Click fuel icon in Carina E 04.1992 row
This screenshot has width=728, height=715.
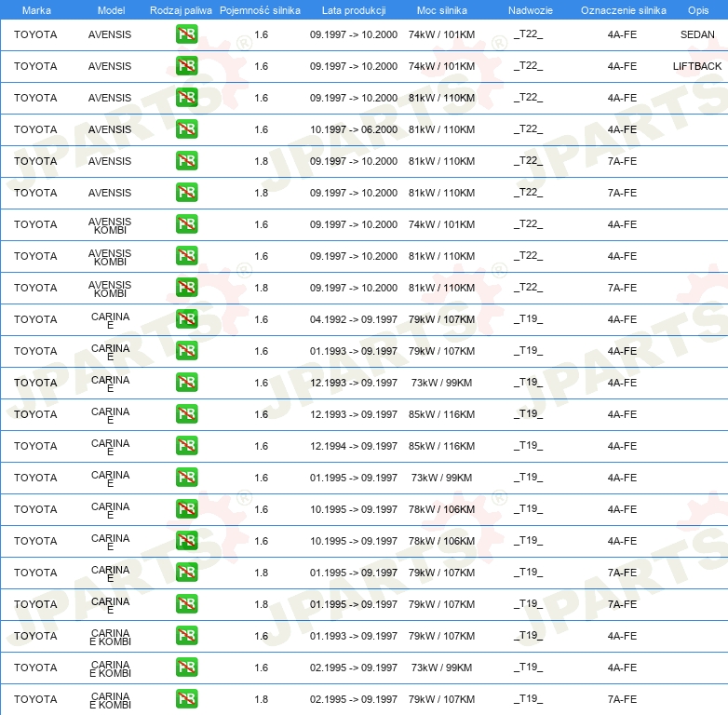(186, 319)
